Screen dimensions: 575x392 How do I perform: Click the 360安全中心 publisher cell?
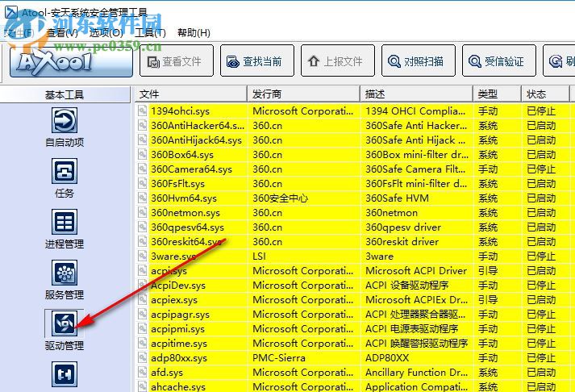point(280,198)
